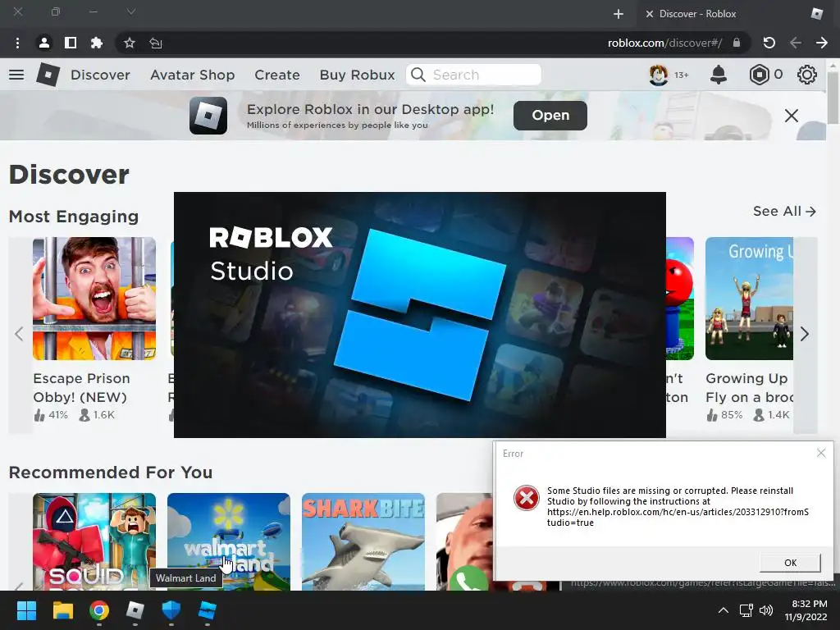Click the share page icon in address bar
Viewport: 840px width, 630px height.
coord(156,43)
